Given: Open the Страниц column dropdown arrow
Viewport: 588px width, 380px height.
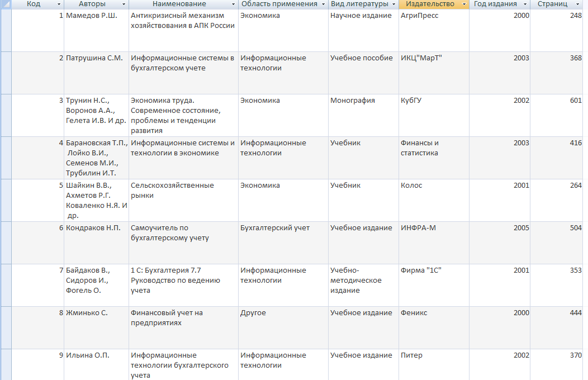Looking at the screenshot, I should 578,4.
